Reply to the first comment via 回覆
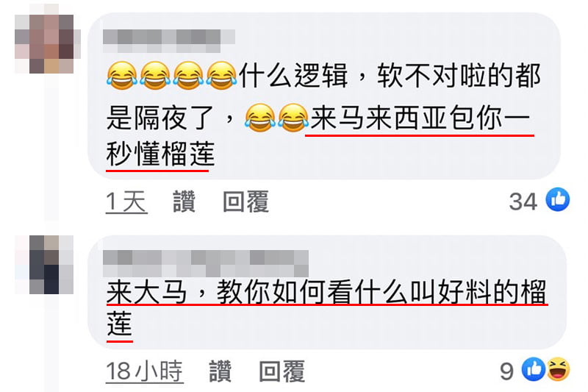Image resolution: width=588 pixels, height=392 pixels. click(245, 202)
